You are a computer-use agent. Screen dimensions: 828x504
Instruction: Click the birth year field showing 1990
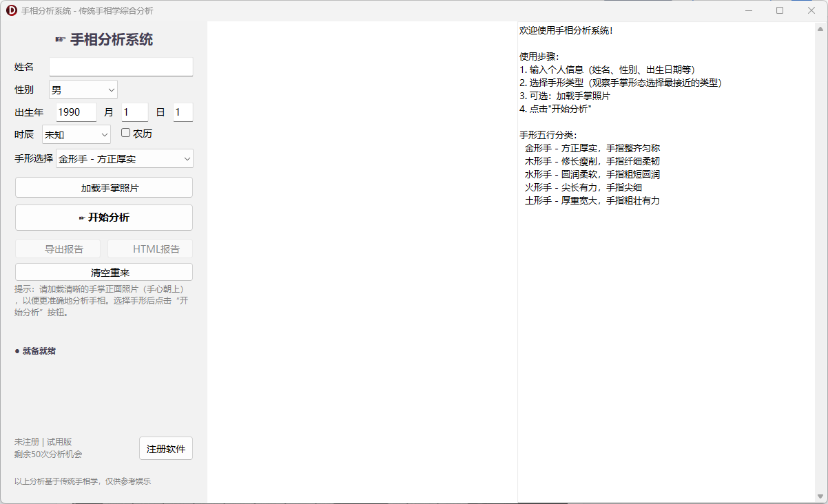[76, 112]
